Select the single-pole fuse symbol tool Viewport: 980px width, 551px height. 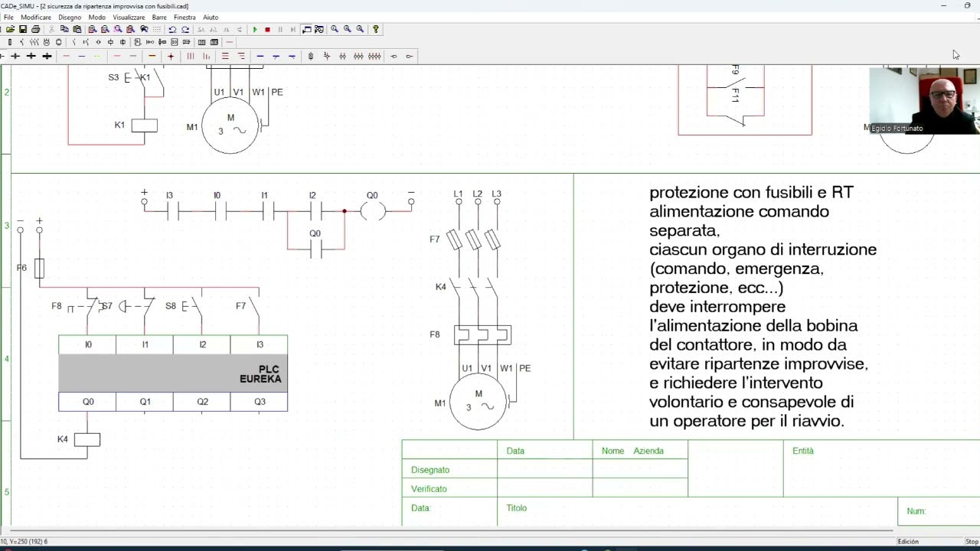pos(311,56)
